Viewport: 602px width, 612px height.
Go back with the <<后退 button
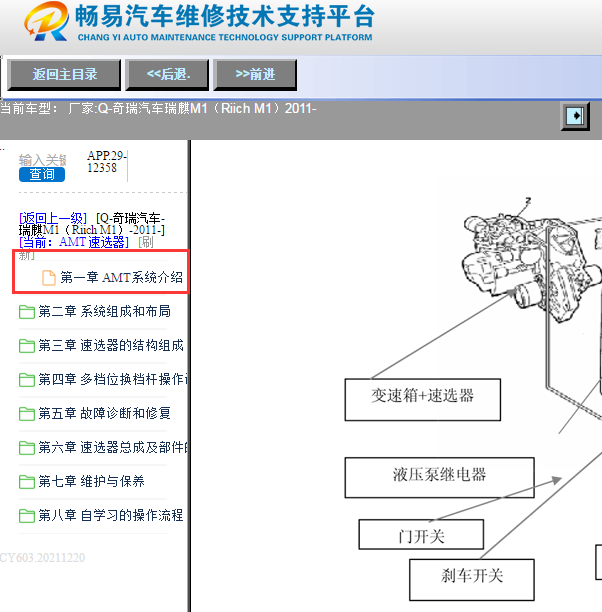[167, 75]
